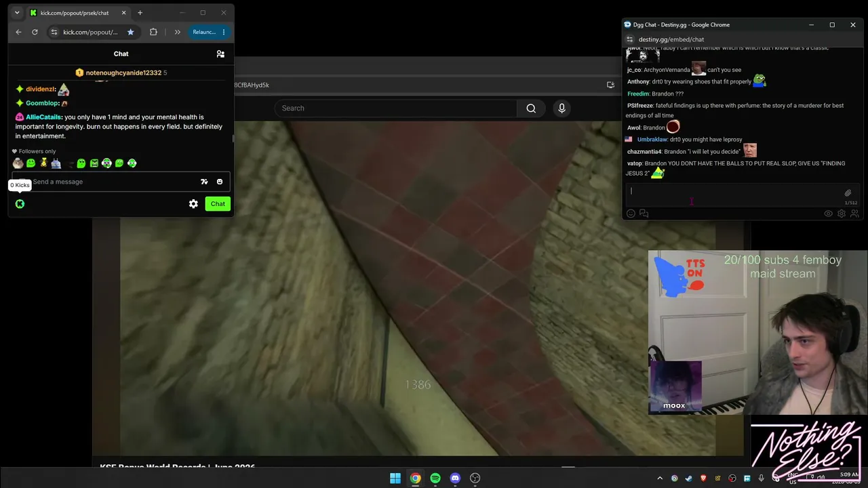Click username Anthony in Dgg chat
The image size is (868, 488).
tap(638, 82)
